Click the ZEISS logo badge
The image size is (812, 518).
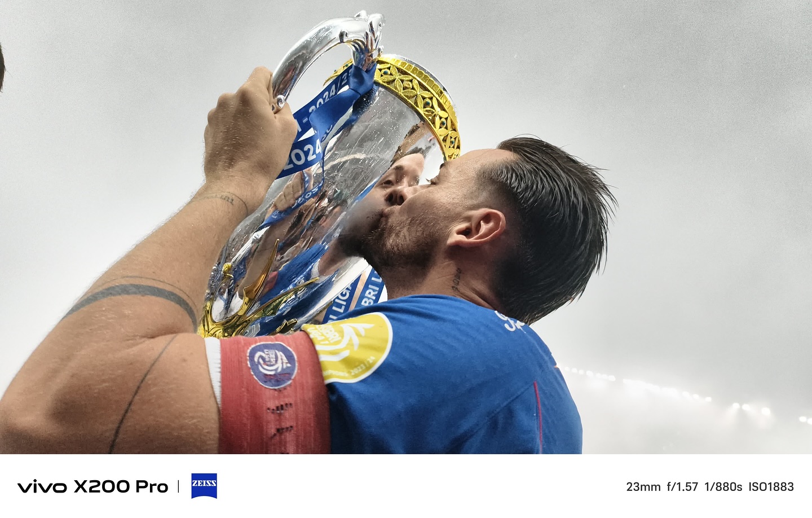tap(204, 486)
